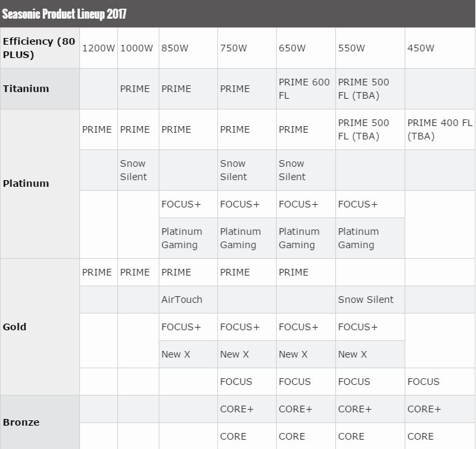Select the PRIME 600 FL cell

point(305,89)
